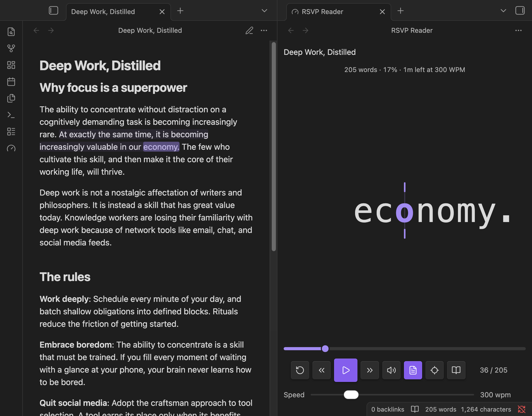Open RSVP Reader gauge icon in ribbon
The image size is (532, 416).
coord(11,148)
